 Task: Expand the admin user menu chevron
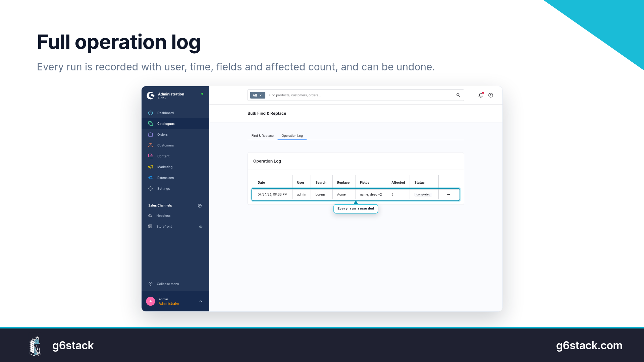pos(201,301)
